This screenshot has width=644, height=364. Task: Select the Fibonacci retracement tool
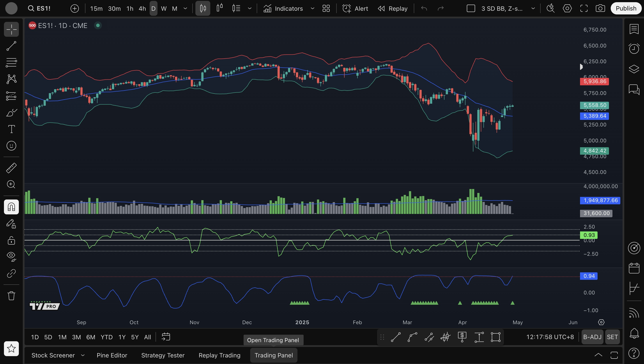11,63
